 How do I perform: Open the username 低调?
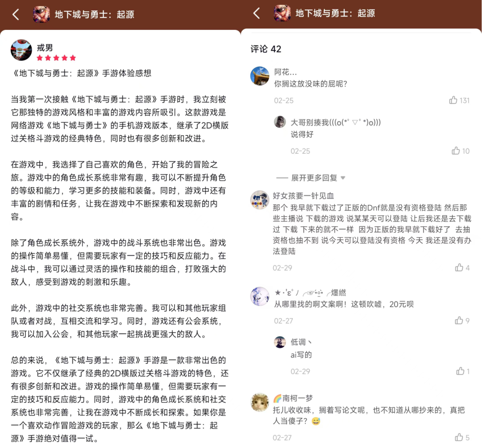point(301,342)
